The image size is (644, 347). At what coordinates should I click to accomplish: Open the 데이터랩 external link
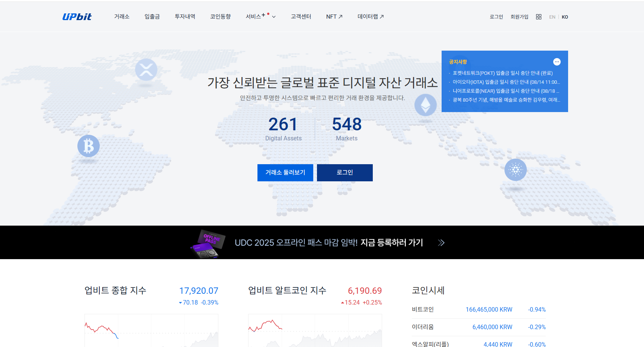(x=371, y=17)
